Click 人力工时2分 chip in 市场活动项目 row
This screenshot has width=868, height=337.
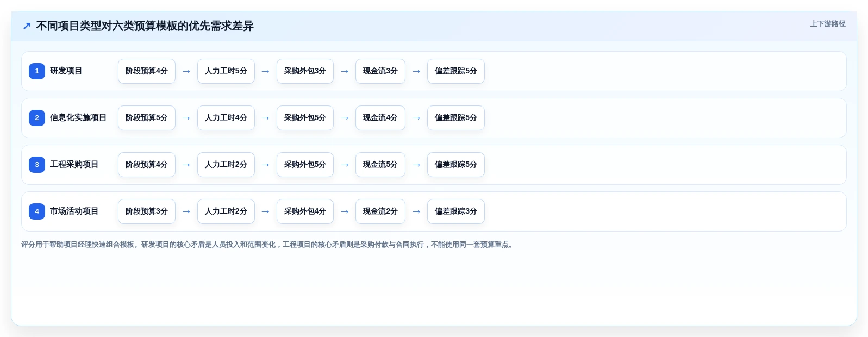point(226,211)
